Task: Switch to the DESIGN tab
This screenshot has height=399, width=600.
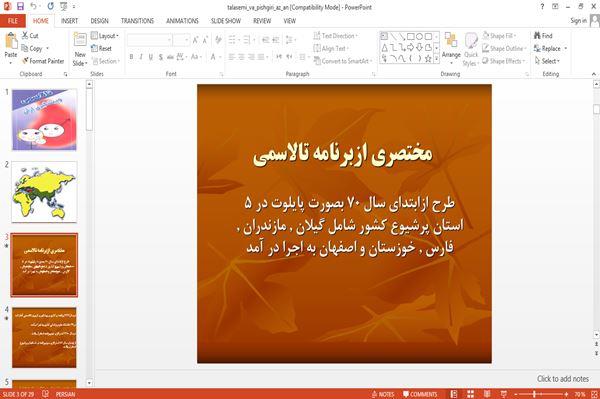Action: 99,21
